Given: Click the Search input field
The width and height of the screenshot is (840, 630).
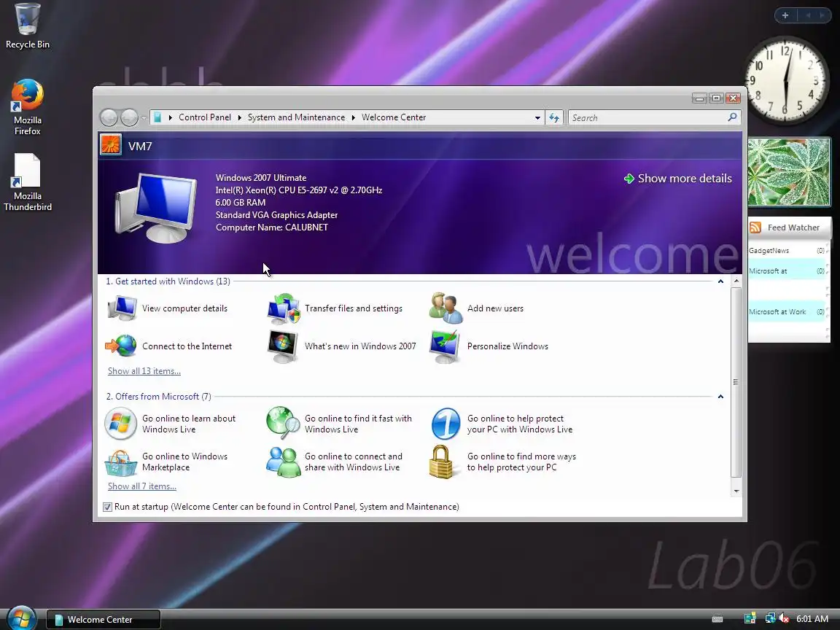Looking at the screenshot, I should [x=648, y=117].
